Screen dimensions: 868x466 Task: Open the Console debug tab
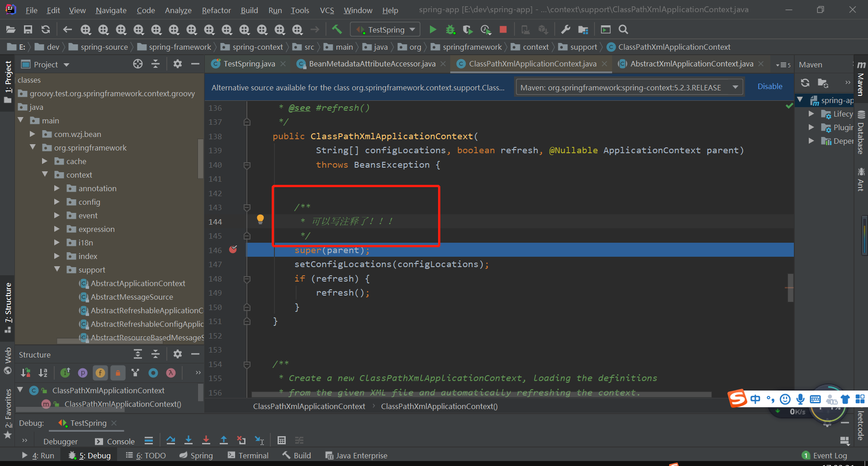[115, 441]
